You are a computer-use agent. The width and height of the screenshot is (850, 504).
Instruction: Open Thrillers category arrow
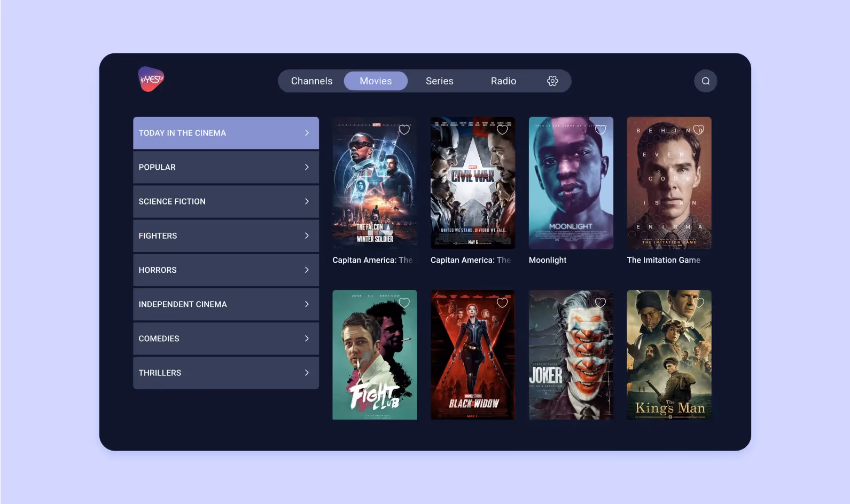tap(307, 373)
